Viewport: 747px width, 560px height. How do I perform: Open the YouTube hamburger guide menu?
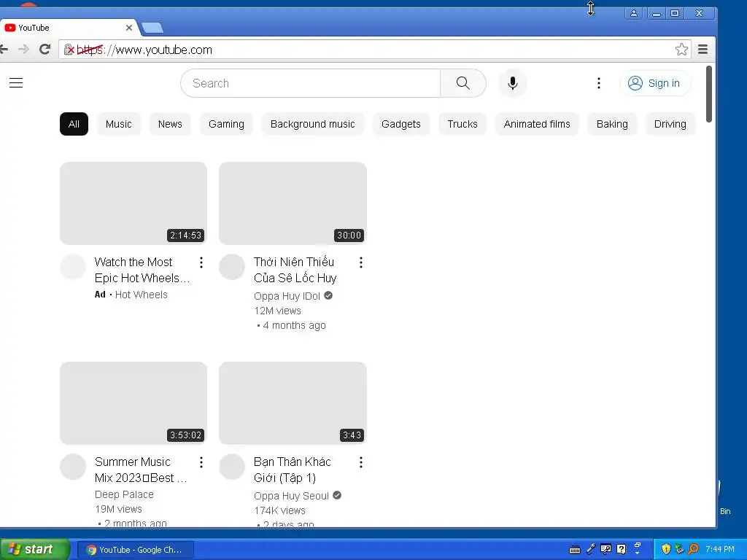16,83
